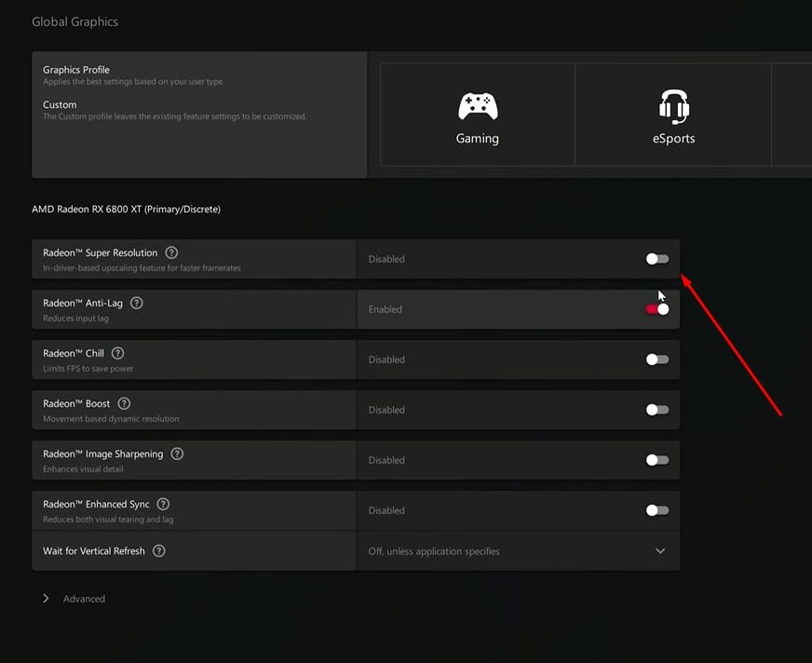Open help for Radeon Image Sharpening
Image resolution: width=812 pixels, height=663 pixels.
click(177, 453)
